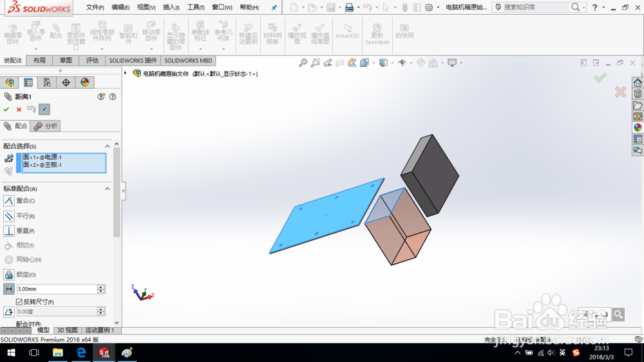Select 面<1>@电源-1 in selection box

coord(43,157)
